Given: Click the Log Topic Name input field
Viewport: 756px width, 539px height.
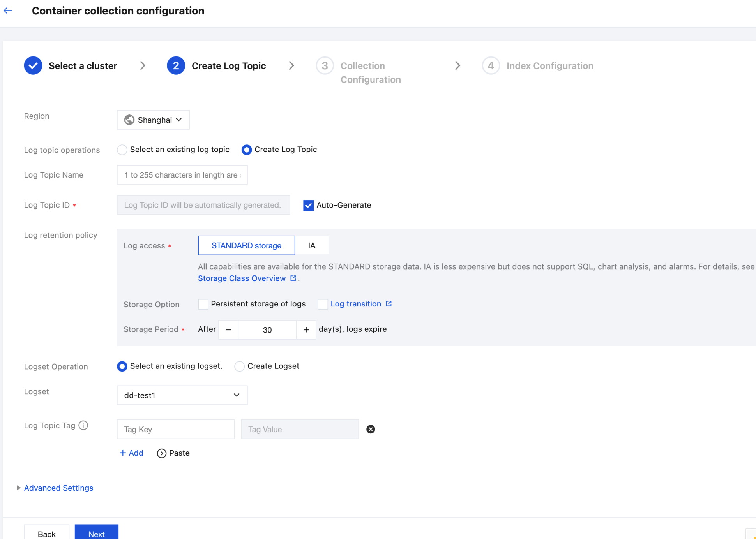Looking at the screenshot, I should coord(182,175).
